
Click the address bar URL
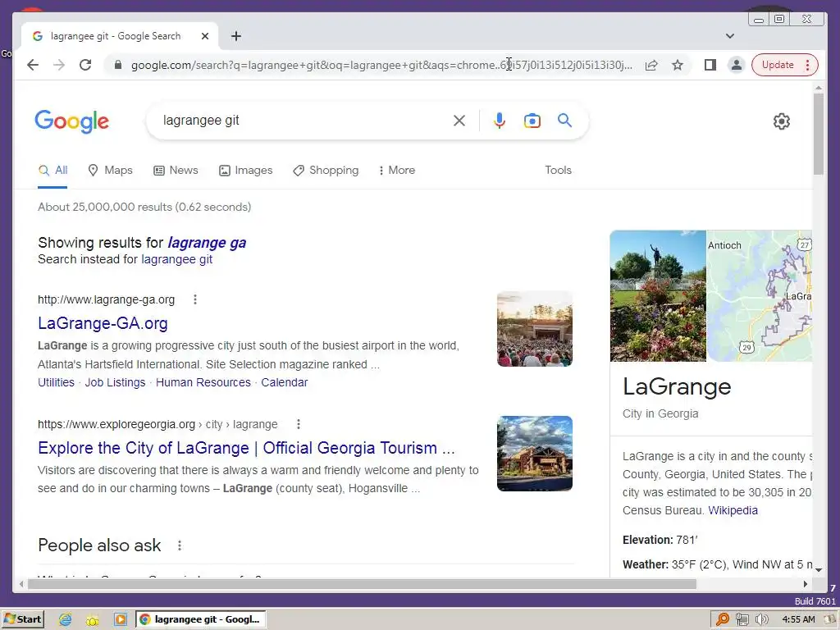pos(381,65)
